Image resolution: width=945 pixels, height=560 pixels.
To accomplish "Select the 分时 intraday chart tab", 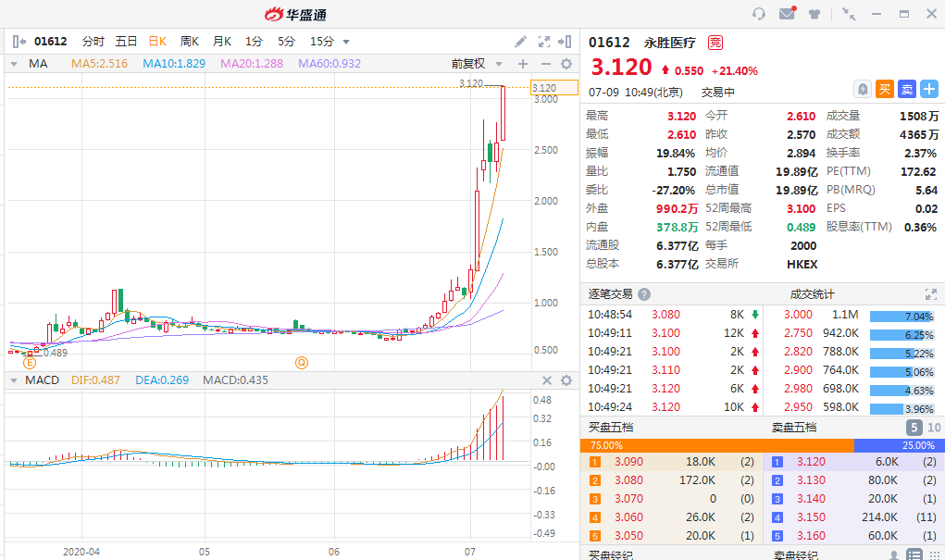I will 93,42.
